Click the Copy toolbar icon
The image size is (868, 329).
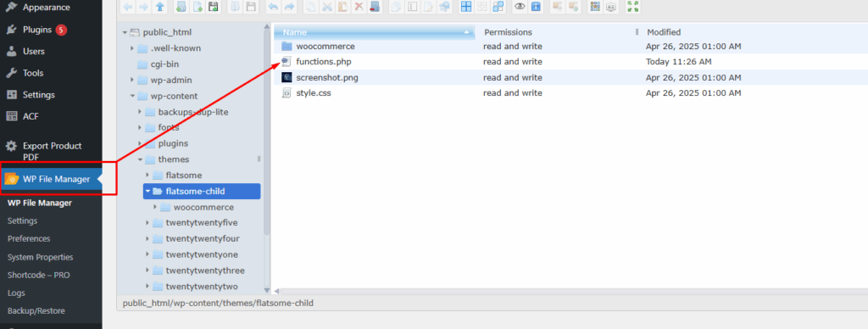pyautogui.click(x=310, y=7)
